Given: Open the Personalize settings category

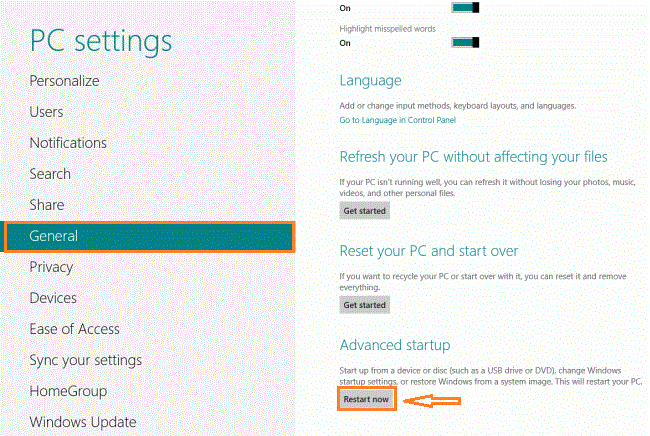Looking at the screenshot, I should pos(64,81).
